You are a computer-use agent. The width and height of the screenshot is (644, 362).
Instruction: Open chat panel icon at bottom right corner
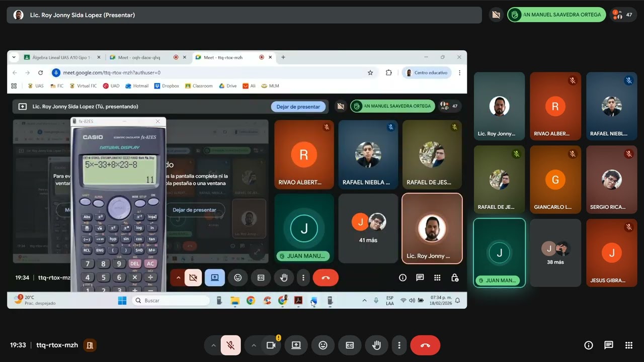click(x=609, y=345)
